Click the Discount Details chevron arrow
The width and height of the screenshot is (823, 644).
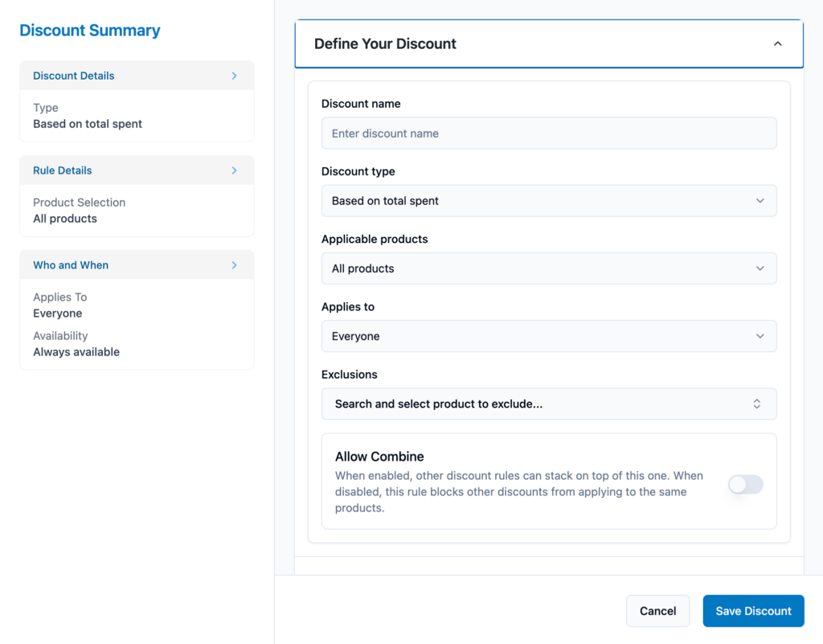point(234,76)
